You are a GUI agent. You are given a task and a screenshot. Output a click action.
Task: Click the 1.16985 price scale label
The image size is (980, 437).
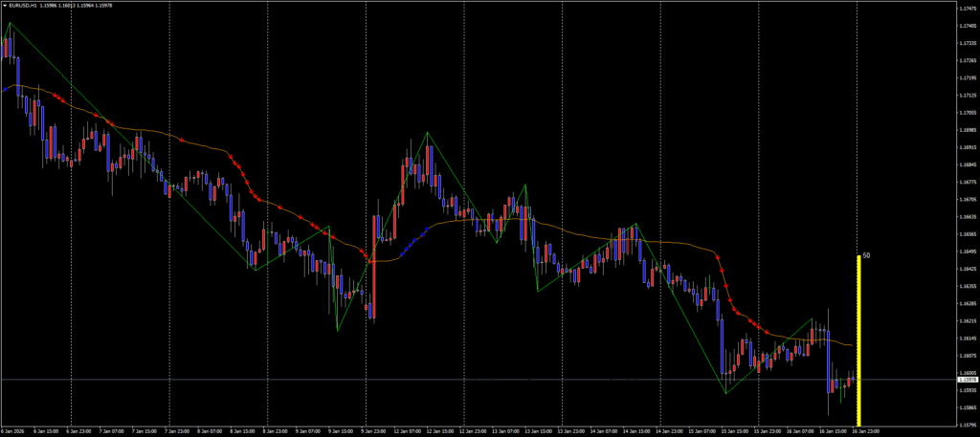pyautogui.click(x=968, y=130)
